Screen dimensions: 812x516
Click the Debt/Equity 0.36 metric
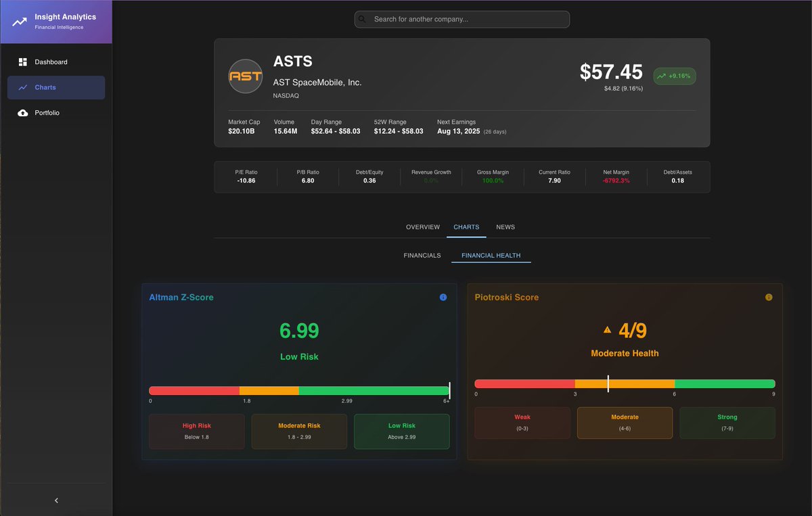[x=369, y=177]
